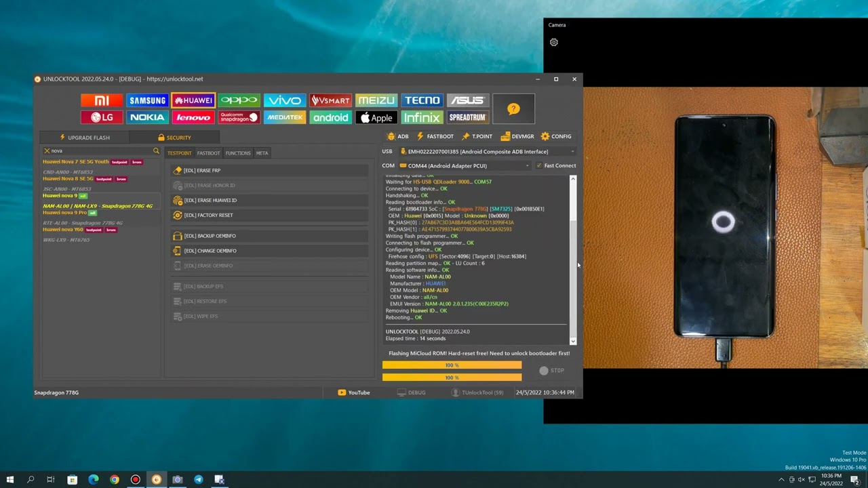
Task: Choose the LG brand logo
Action: 102,117
